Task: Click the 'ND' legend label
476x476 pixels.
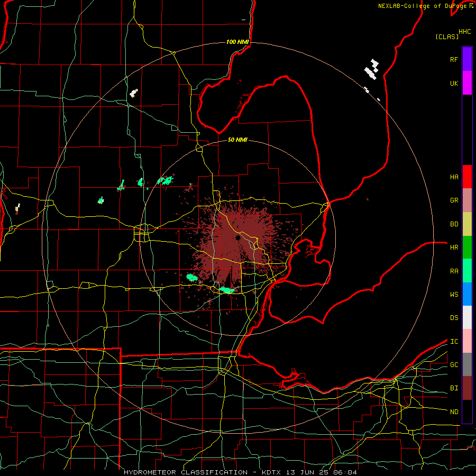Action: coord(454,412)
